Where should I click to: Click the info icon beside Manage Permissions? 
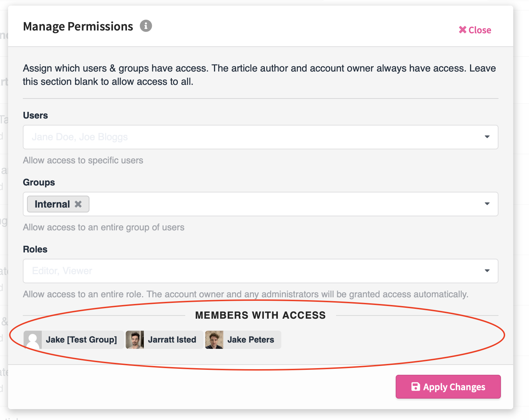[146, 26]
